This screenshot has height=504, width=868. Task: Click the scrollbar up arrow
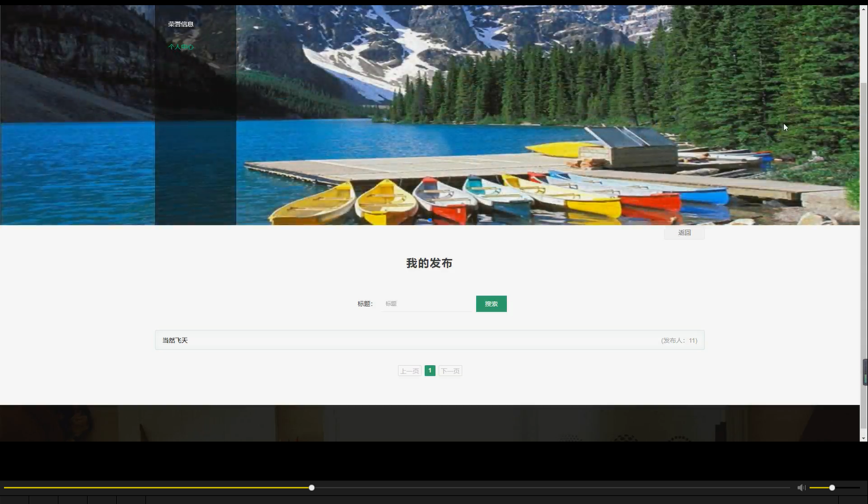(x=863, y=8)
